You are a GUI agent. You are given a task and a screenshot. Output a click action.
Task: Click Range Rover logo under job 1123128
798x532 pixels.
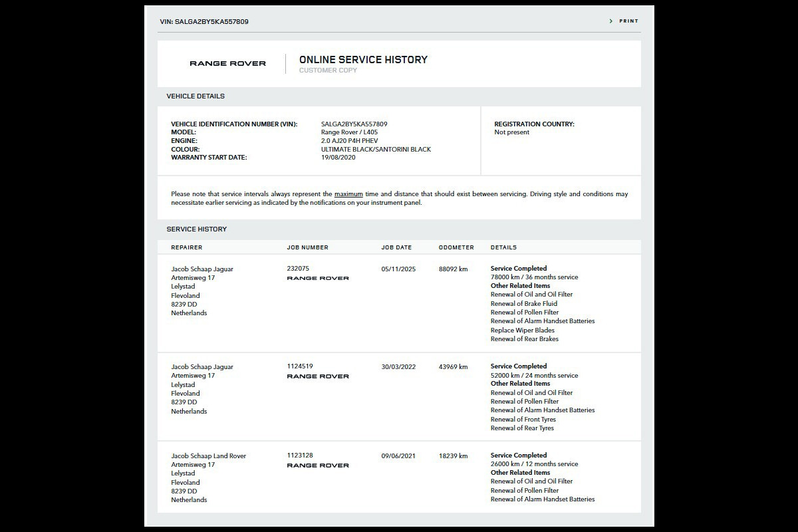[318, 465]
